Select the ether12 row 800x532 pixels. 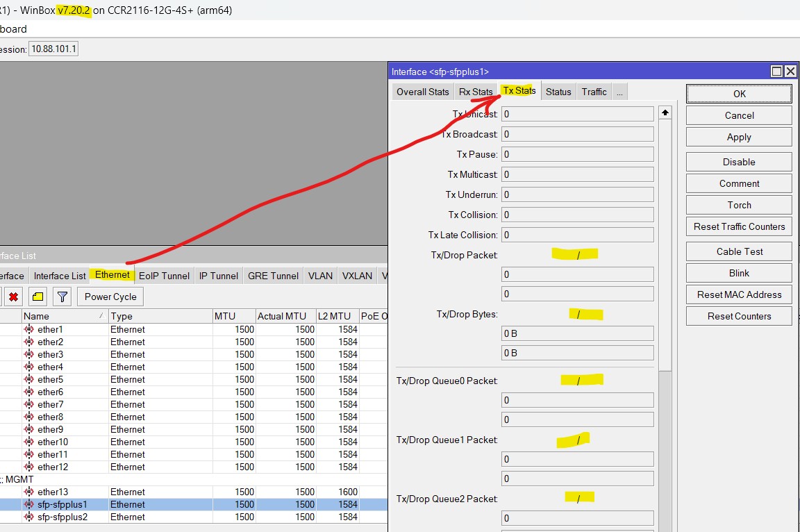(x=194, y=467)
